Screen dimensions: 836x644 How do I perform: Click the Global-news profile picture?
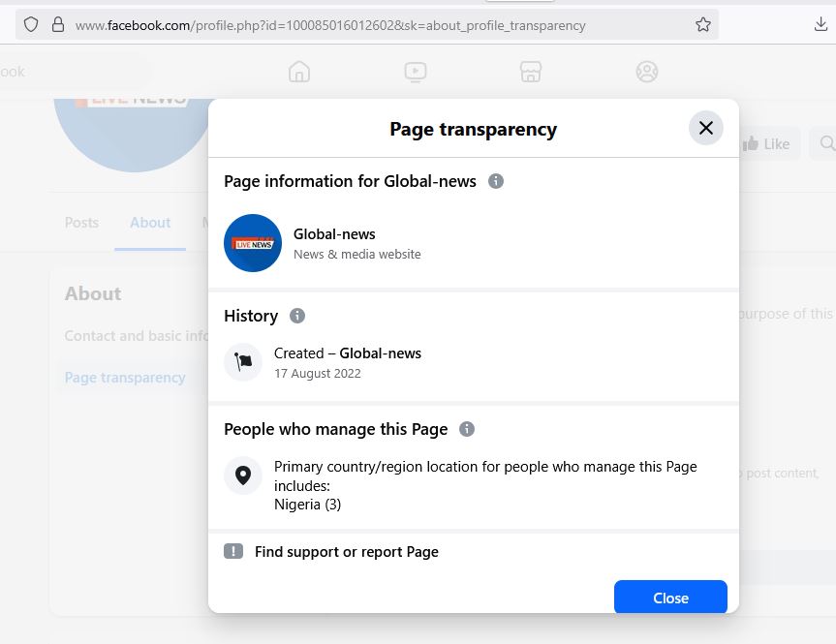[x=253, y=243]
